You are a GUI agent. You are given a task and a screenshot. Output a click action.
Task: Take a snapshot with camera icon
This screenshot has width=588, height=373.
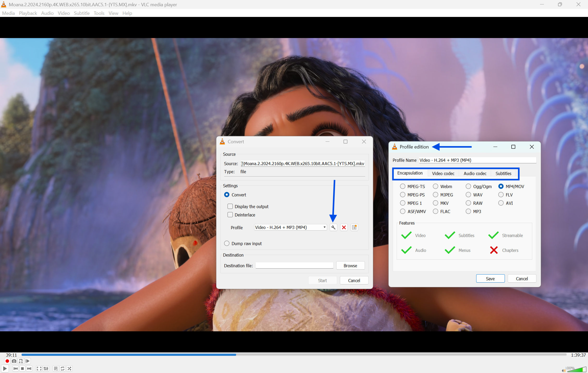click(14, 361)
